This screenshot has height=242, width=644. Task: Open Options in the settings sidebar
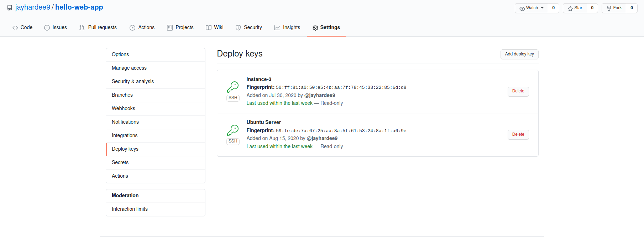pos(156,55)
